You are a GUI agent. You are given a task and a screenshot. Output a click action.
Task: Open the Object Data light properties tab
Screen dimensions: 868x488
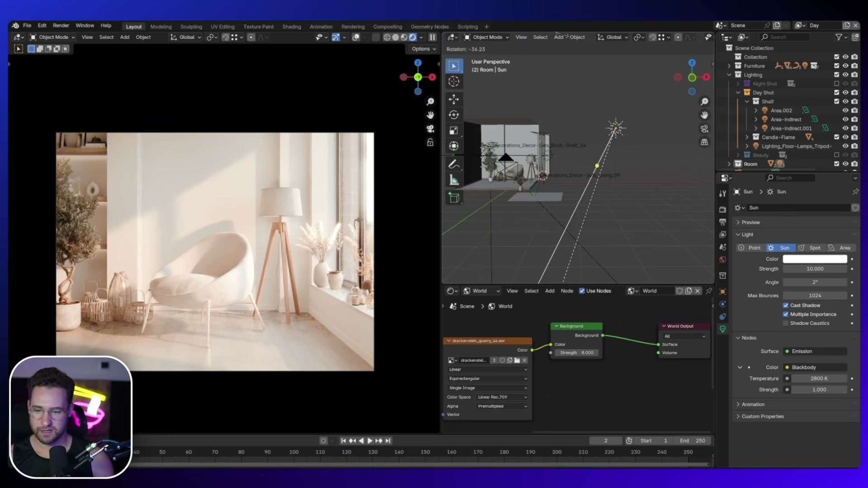tap(722, 329)
